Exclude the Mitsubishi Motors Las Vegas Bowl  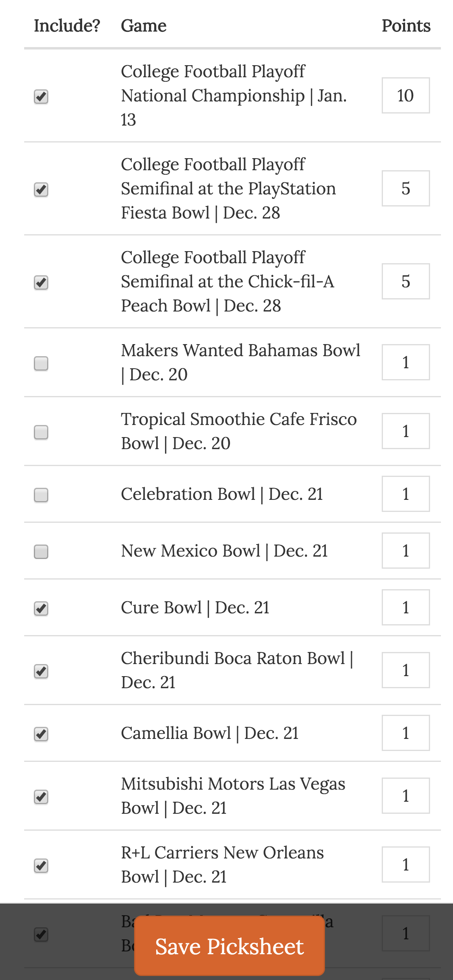coord(41,797)
